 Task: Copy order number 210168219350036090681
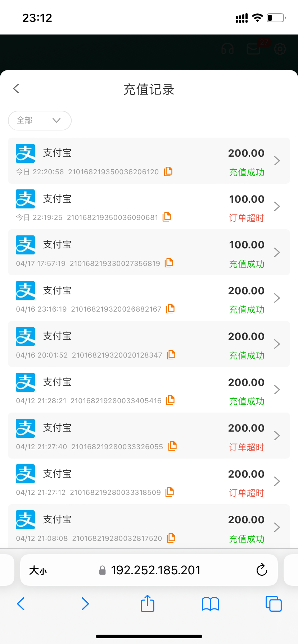pyautogui.click(x=167, y=217)
